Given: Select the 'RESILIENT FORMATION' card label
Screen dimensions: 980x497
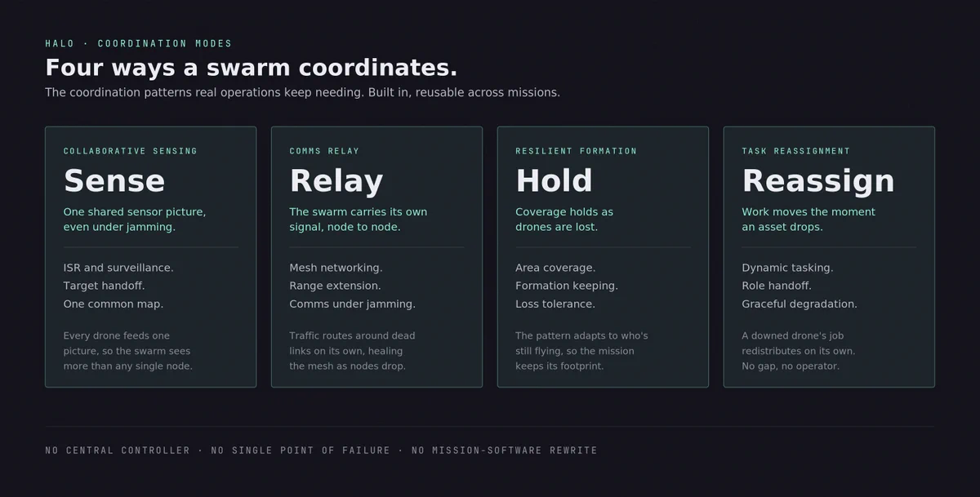Looking at the screenshot, I should [x=577, y=151].
